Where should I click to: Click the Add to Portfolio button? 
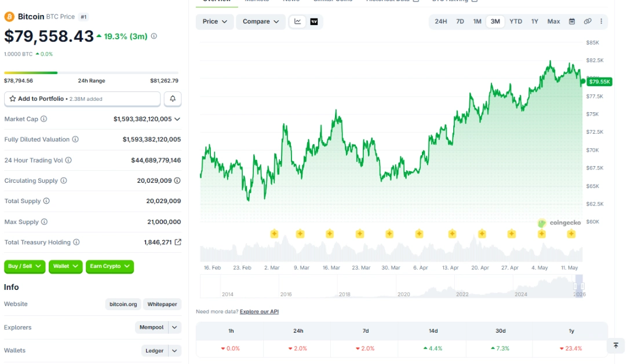(x=82, y=98)
